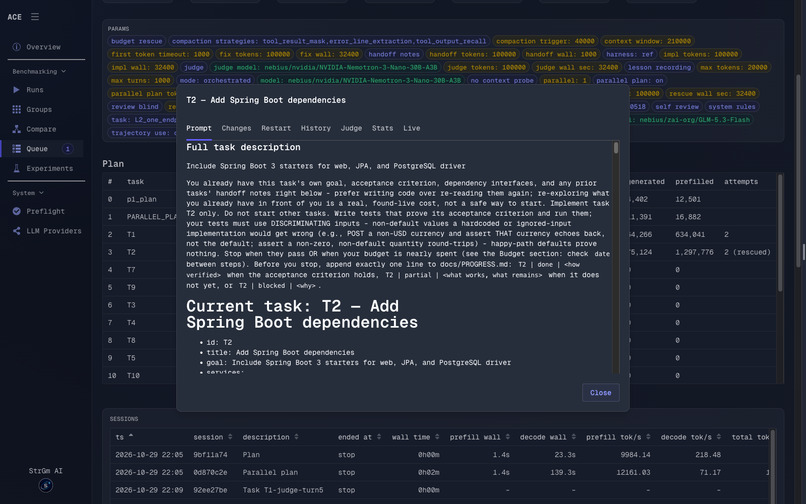The image size is (806, 504).
Task: Collapse the Benchmarking section
Action: tap(39, 71)
